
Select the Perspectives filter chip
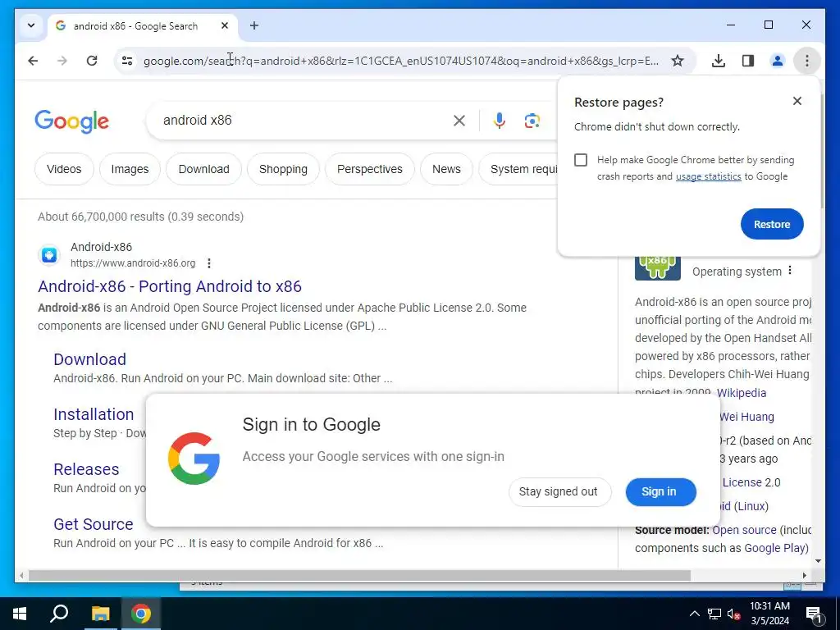tap(370, 169)
